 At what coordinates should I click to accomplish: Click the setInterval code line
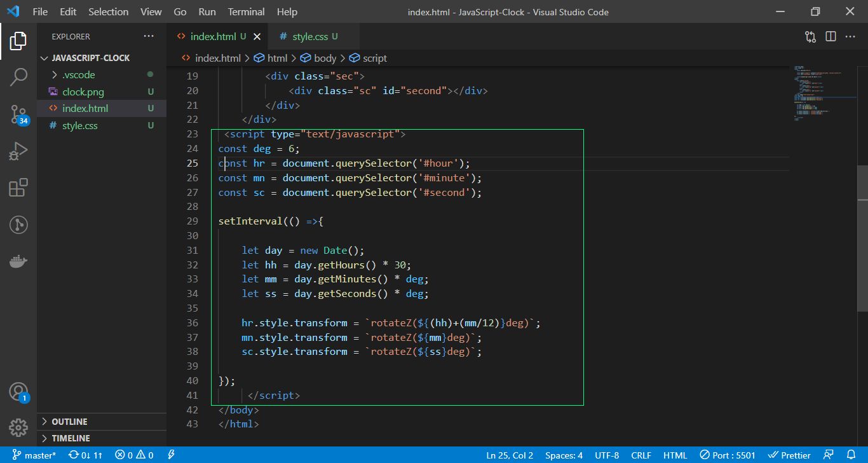[271, 221]
